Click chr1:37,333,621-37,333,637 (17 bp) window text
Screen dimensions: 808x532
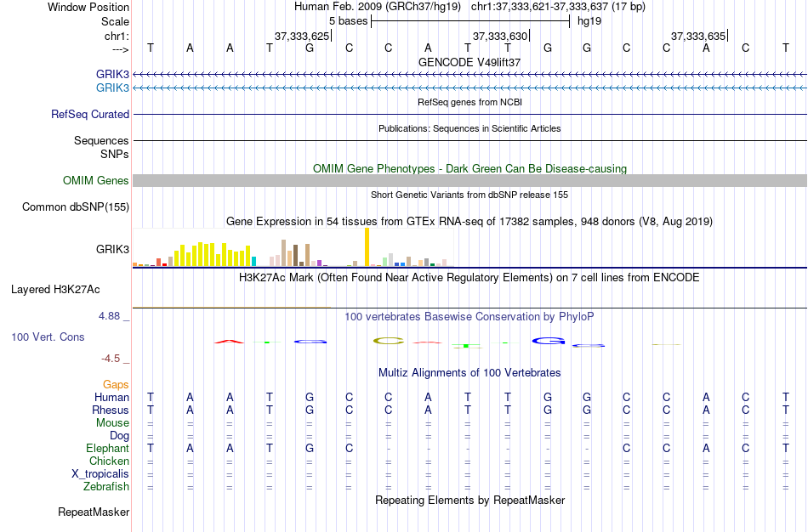558,7
